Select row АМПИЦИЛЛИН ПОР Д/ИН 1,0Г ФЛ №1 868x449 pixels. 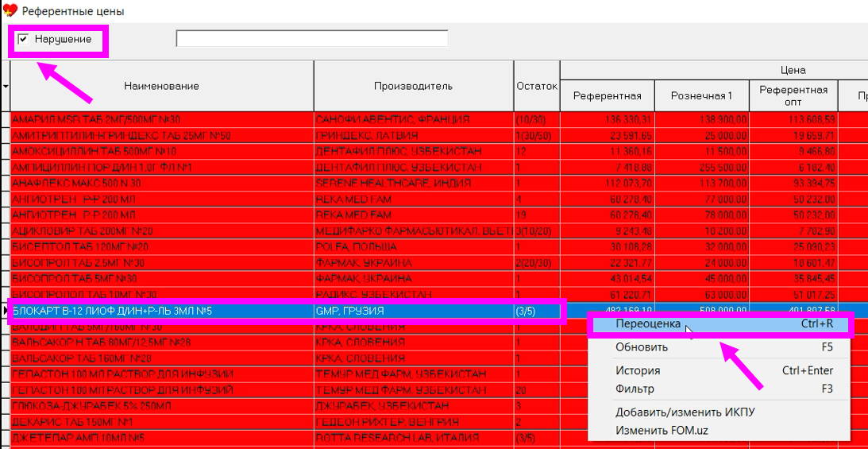[162, 167]
